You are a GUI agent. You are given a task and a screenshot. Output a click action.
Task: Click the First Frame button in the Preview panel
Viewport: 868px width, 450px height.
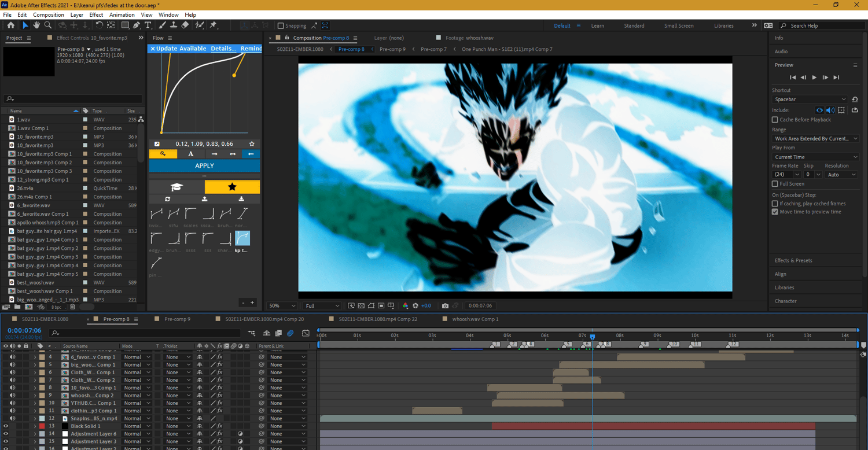click(x=793, y=77)
